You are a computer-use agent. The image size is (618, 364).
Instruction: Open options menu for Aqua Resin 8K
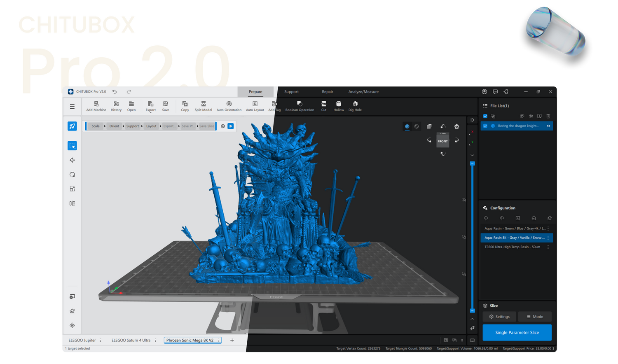click(x=548, y=238)
